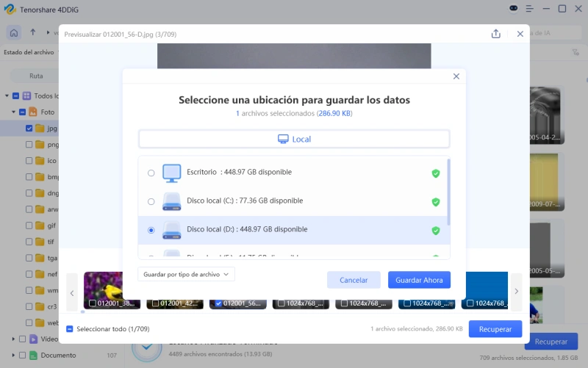Switch to the Ruta tab

[x=36, y=76]
